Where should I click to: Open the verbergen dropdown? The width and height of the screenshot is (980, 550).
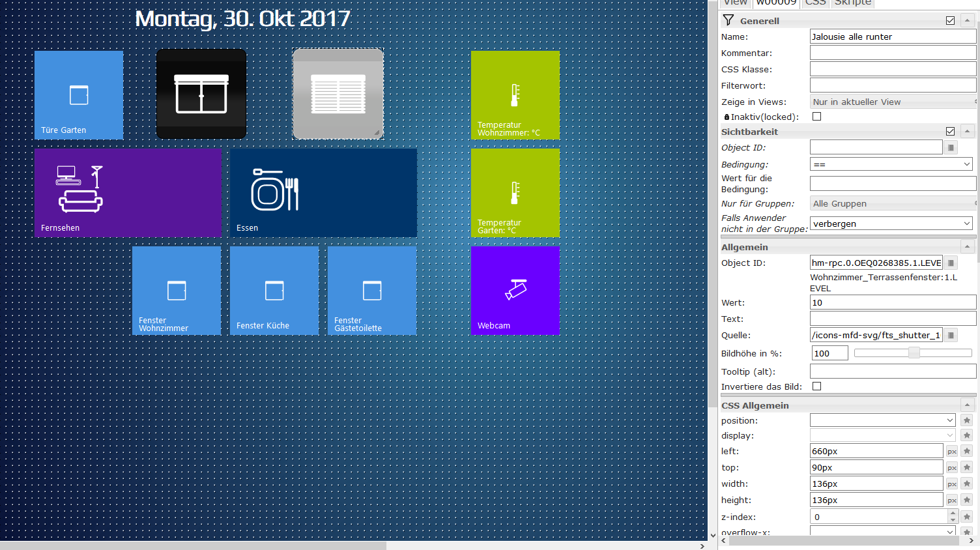click(891, 224)
